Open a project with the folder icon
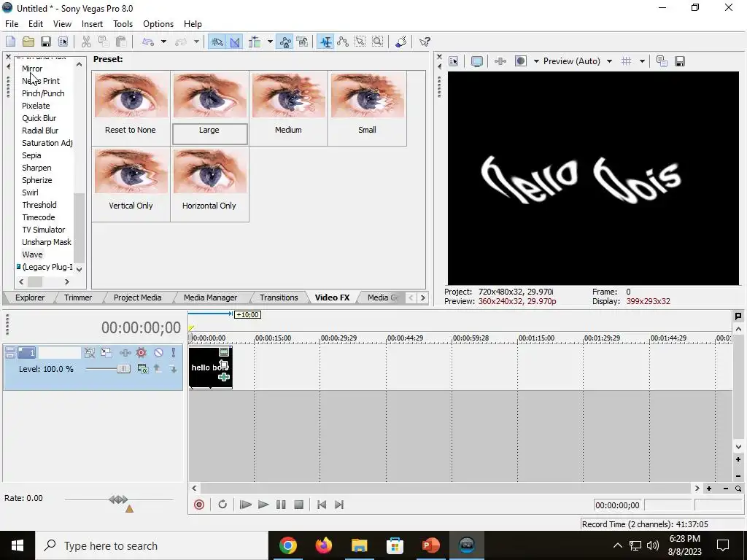This screenshot has height=560, width=747. tap(28, 42)
